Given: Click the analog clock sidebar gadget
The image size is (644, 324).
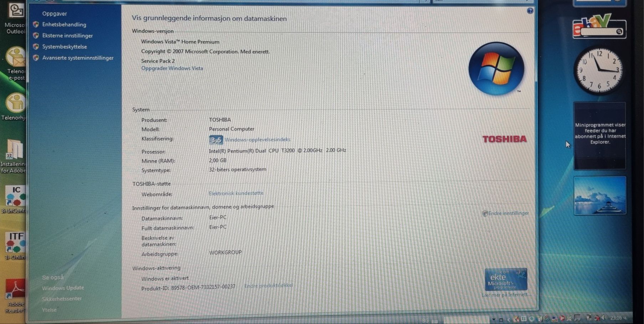Looking at the screenshot, I should coord(599,70).
